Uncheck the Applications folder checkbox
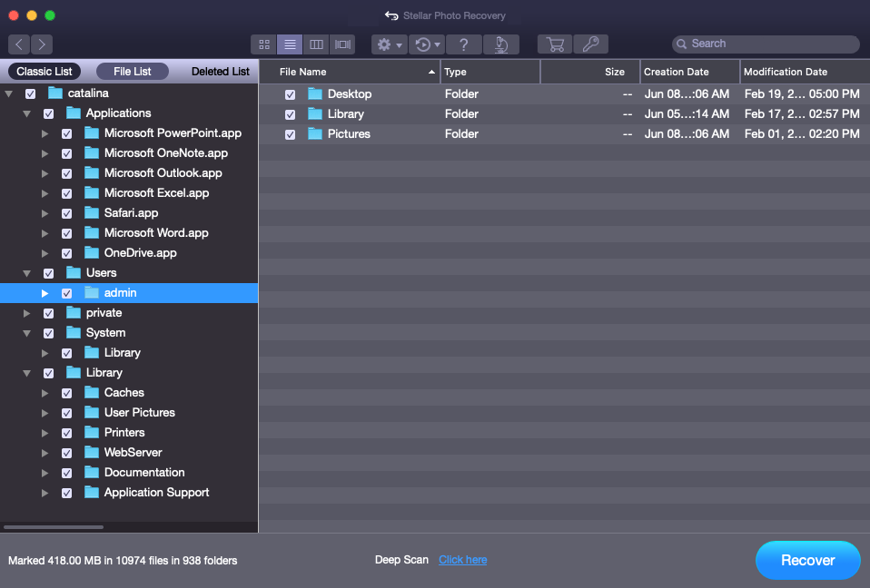The width and height of the screenshot is (870, 588). coord(49,113)
